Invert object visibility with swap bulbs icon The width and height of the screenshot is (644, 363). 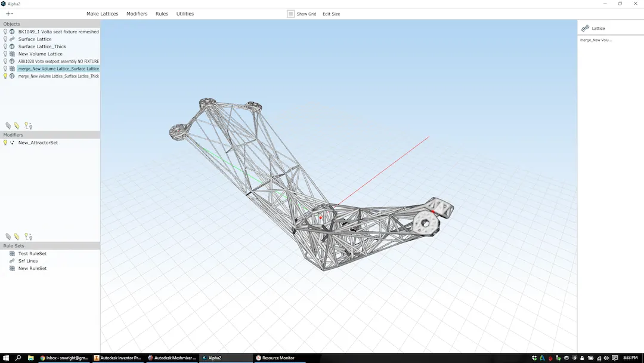pos(28,125)
